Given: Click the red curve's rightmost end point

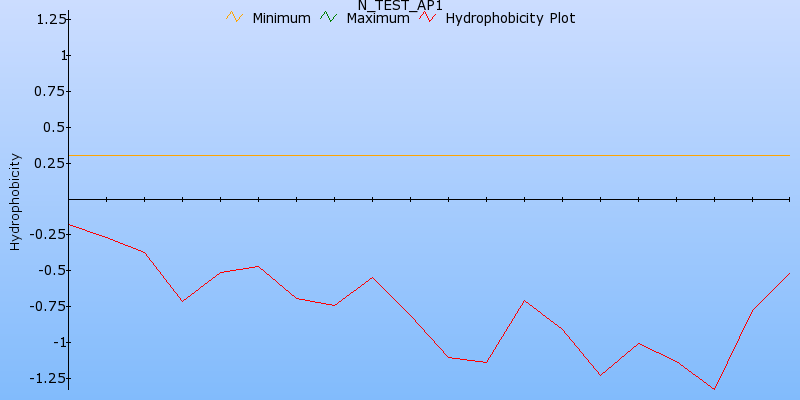Looking at the screenshot, I should point(789,273).
